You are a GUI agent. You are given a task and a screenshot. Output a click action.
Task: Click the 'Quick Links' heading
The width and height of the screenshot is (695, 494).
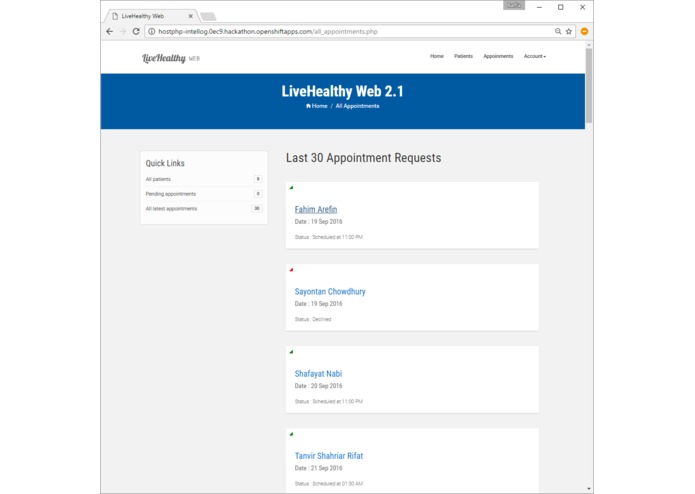165,163
